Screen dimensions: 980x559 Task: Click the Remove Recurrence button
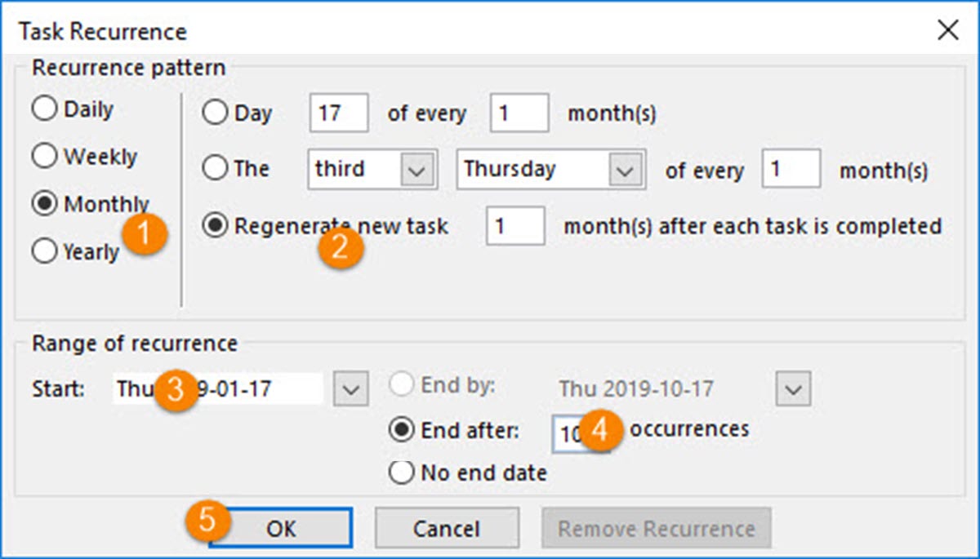coord(657,528)
